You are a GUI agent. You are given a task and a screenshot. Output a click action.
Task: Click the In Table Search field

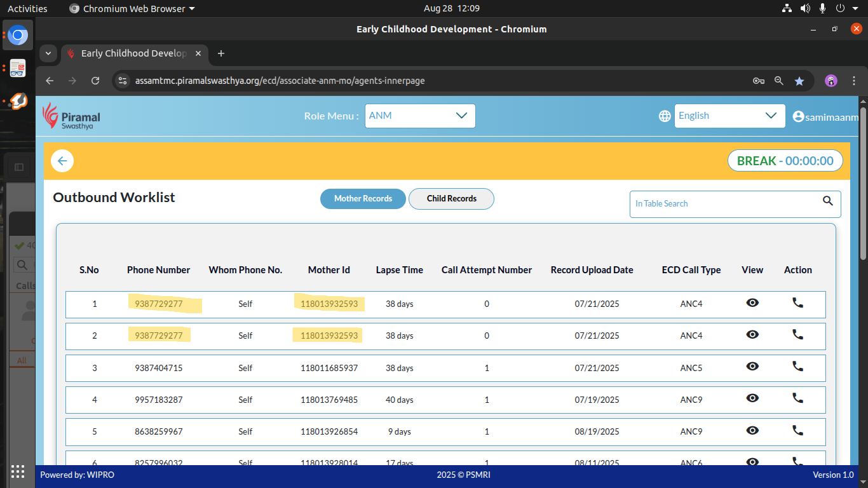coord(724,204)
